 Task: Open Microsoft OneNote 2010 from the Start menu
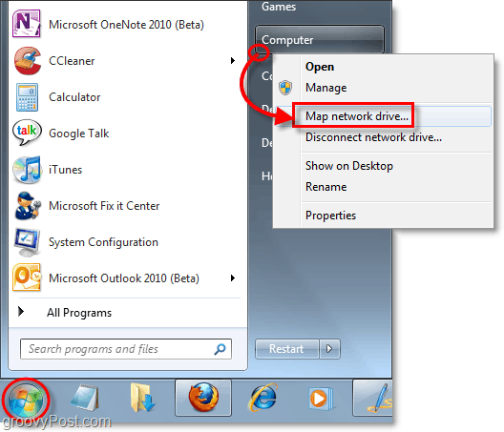(x=125, y=24)
